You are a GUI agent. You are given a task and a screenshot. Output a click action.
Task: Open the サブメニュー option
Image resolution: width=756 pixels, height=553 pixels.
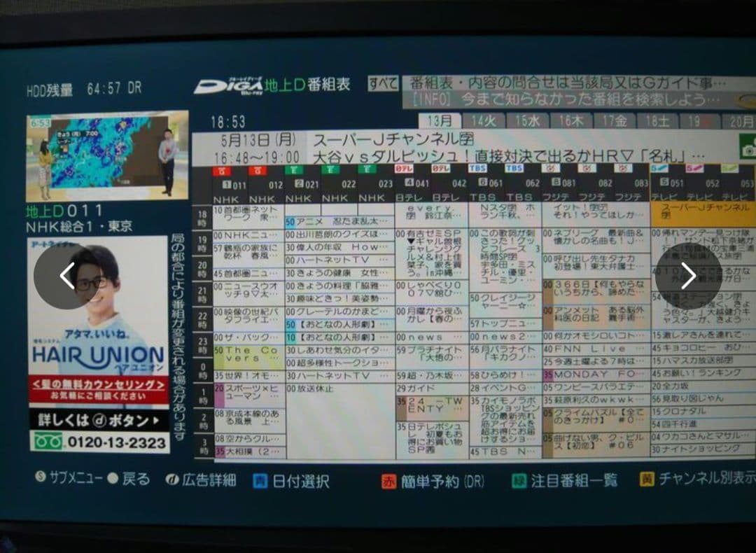coord(69,479)
